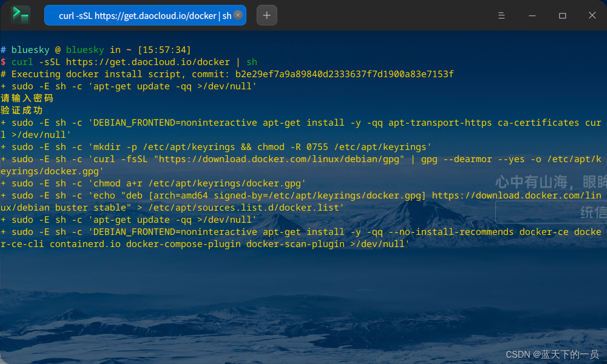The width and height of the screenshot is (607, 364).
Task: Open a new tab using the plus icon
Action: pos(266,15)
